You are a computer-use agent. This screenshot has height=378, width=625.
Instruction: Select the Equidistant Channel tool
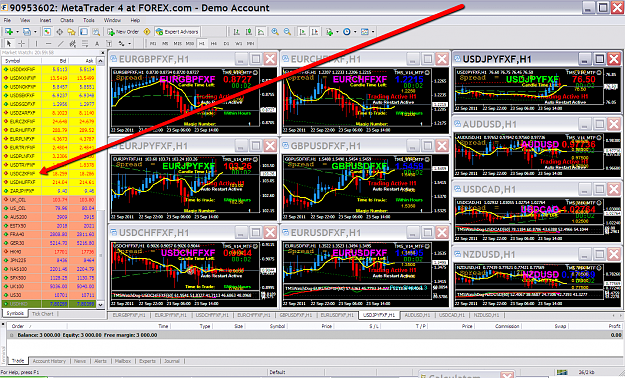[73, 43]
